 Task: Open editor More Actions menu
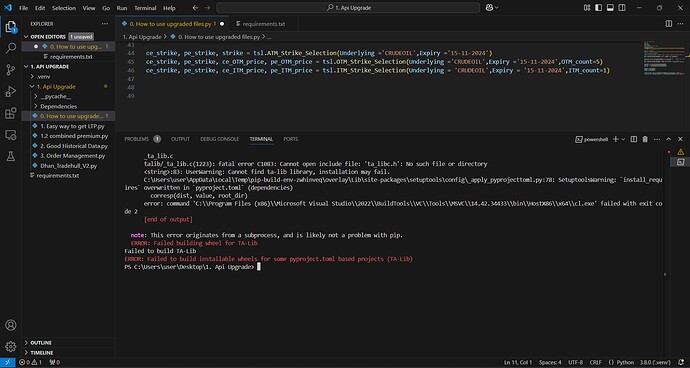680,24
